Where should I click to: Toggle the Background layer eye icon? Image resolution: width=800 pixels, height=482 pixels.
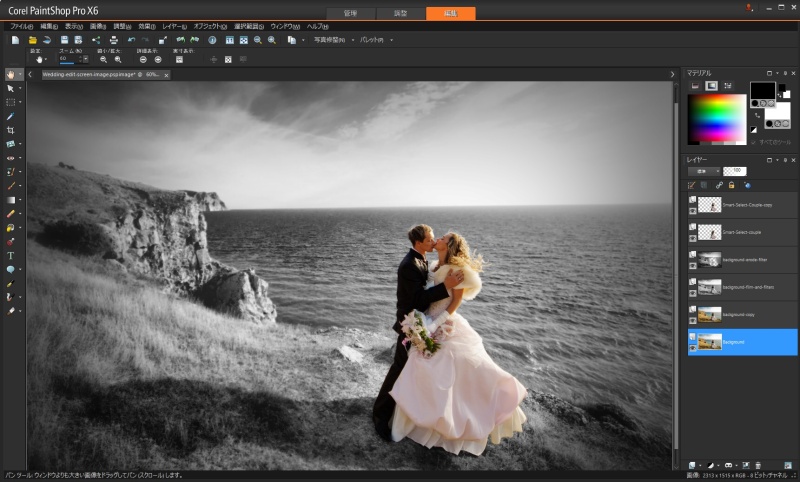coord(692,348)
